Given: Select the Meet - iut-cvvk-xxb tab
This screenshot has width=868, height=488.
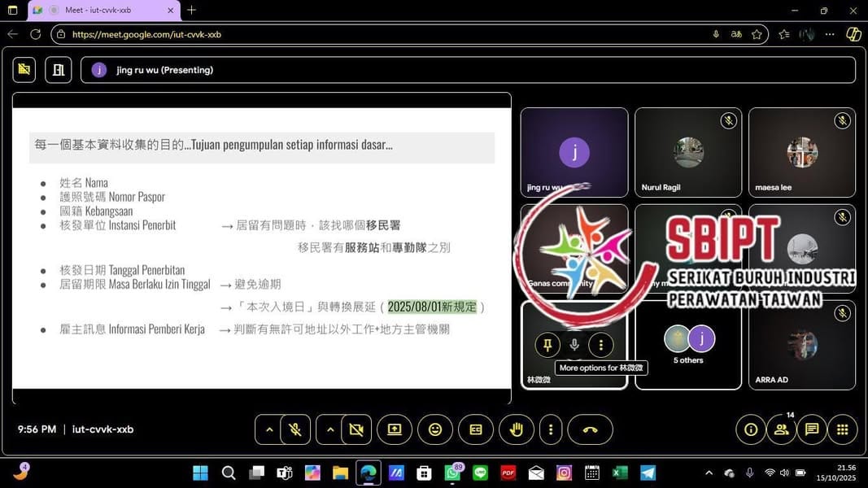Looking at the screenshot, I should click(103, 10).
